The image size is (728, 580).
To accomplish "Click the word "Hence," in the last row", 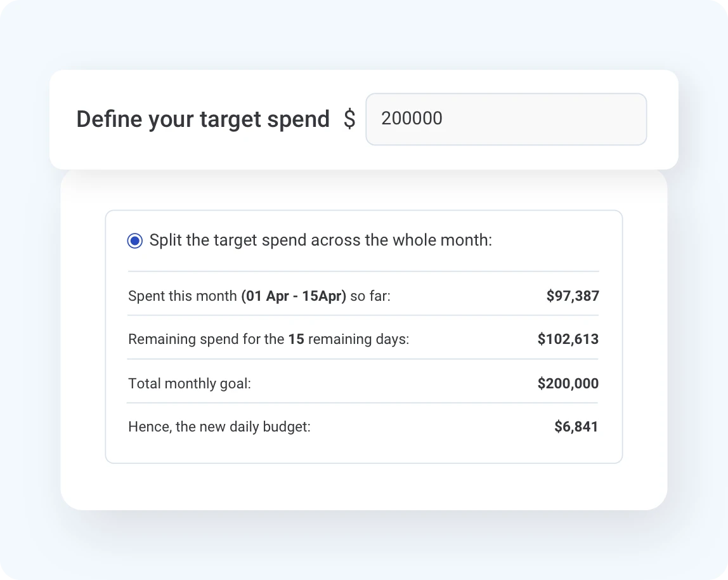I will 150,427.
